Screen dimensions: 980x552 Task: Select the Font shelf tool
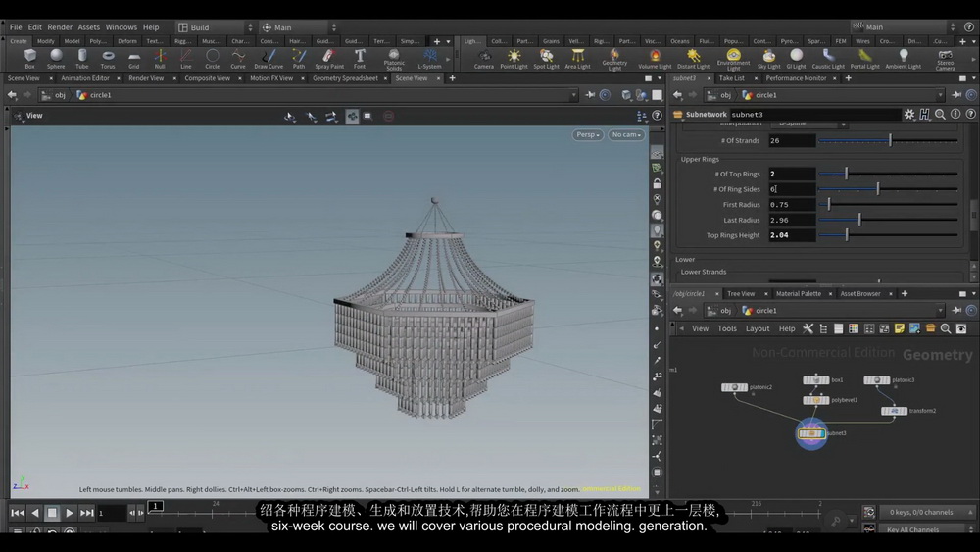[360, 59]
